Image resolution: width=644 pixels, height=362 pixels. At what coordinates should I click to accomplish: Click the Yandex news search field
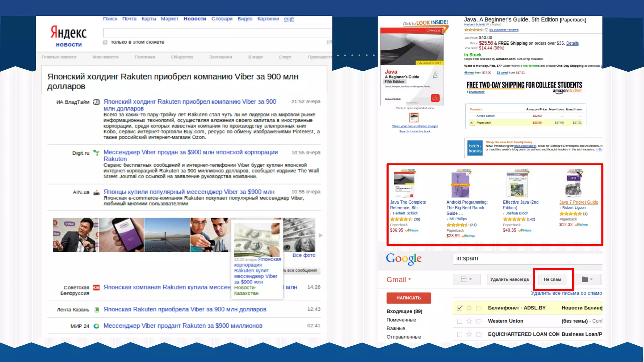[217, 33]
